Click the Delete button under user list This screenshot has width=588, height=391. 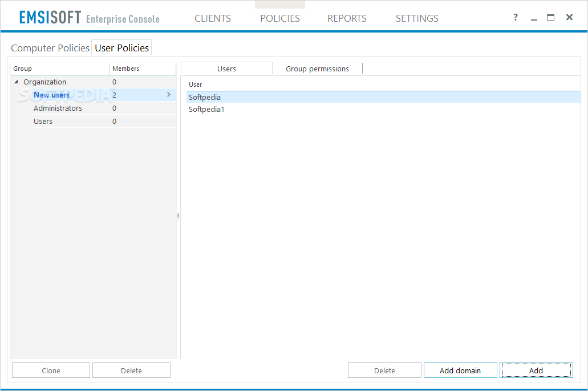[384, 370]
